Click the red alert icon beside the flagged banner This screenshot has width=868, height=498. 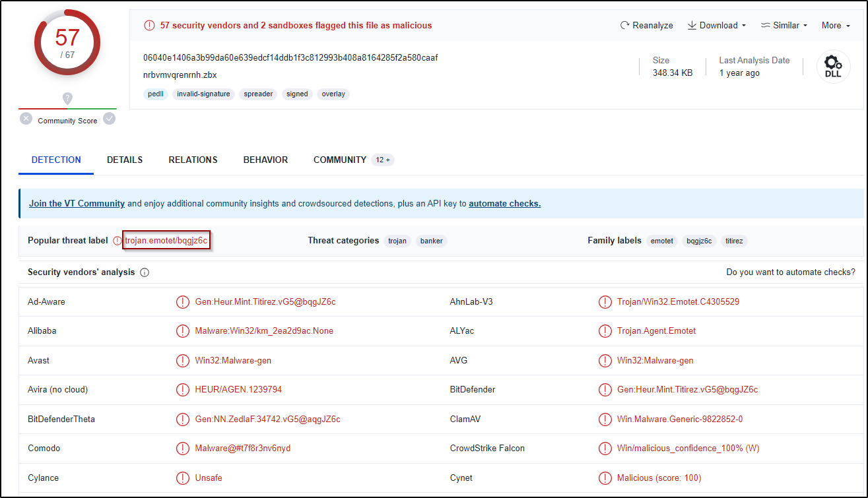pos(149,26)
